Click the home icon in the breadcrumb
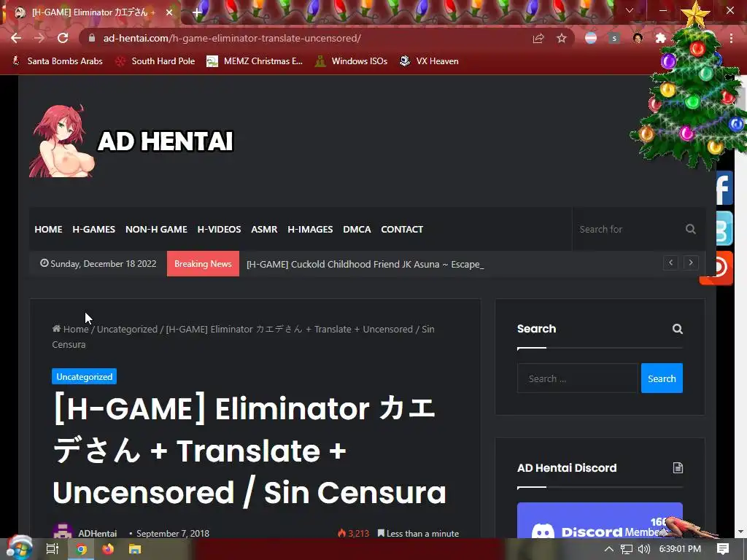Image resolution: width=747 pixels, height=560 pixels. click(57, 329)
